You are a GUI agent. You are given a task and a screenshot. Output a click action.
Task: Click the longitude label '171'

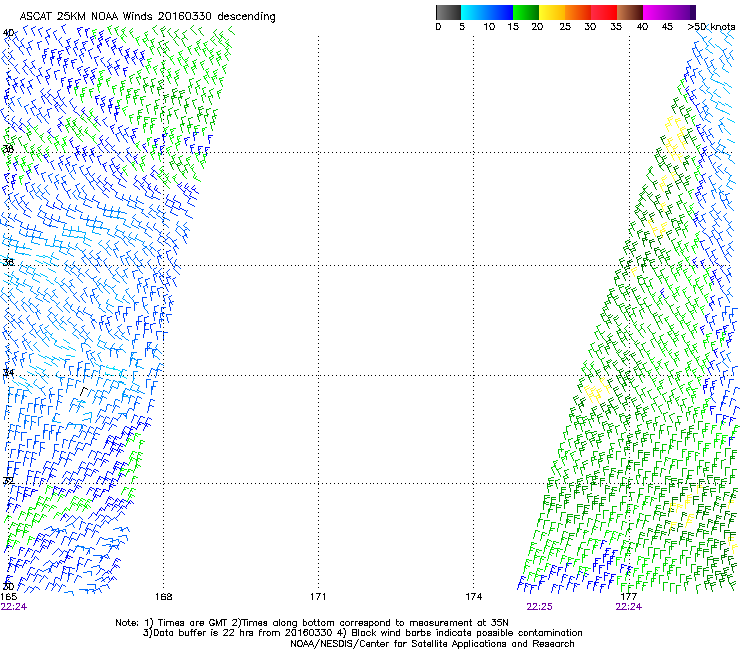[x=318, y=597]
